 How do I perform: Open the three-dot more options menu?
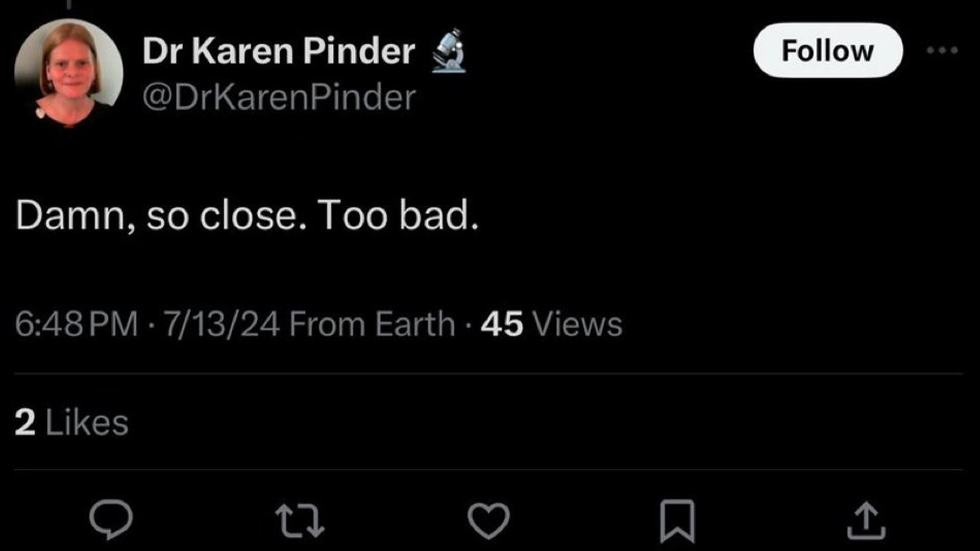942,50
